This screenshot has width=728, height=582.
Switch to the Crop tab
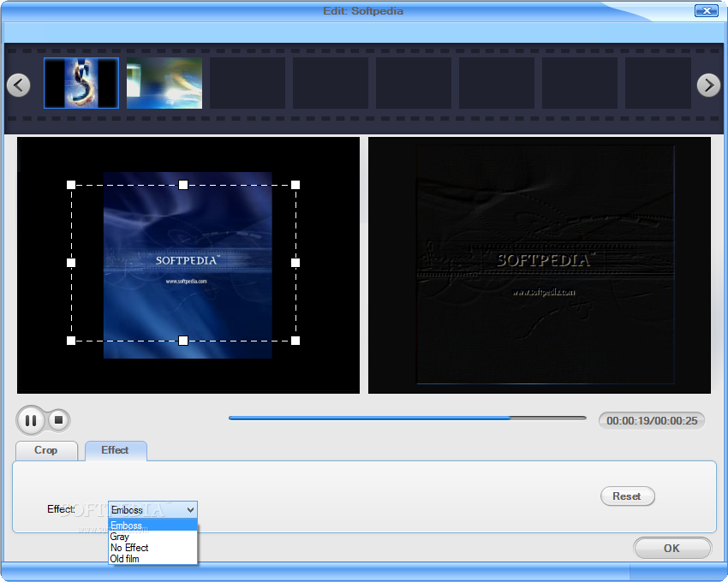(x=46, y=451)
